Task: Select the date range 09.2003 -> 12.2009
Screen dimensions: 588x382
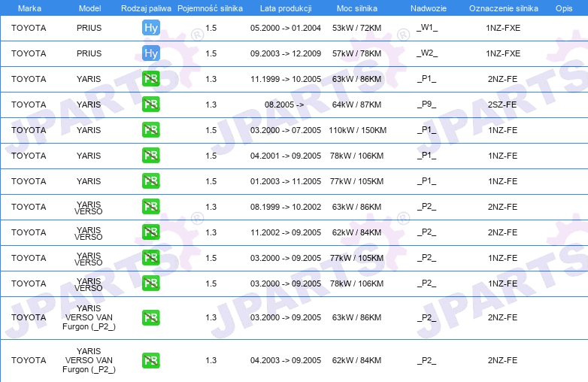Action: pos(286,53)
